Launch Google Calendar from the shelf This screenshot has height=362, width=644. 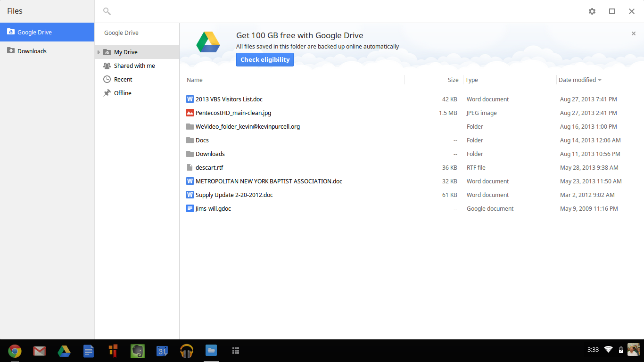click(162, 351)
